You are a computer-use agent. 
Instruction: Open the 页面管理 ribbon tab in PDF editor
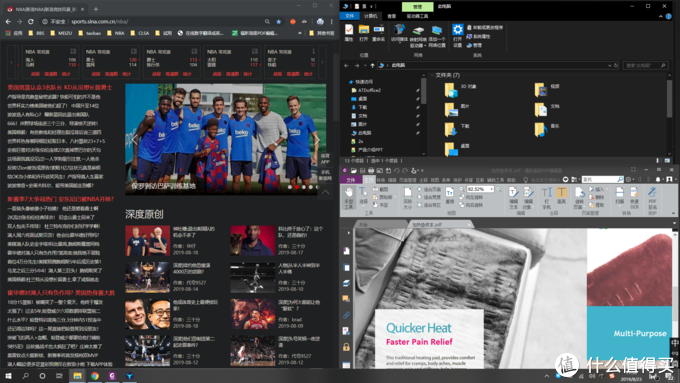pyautogui.click(x=407, y=180)
